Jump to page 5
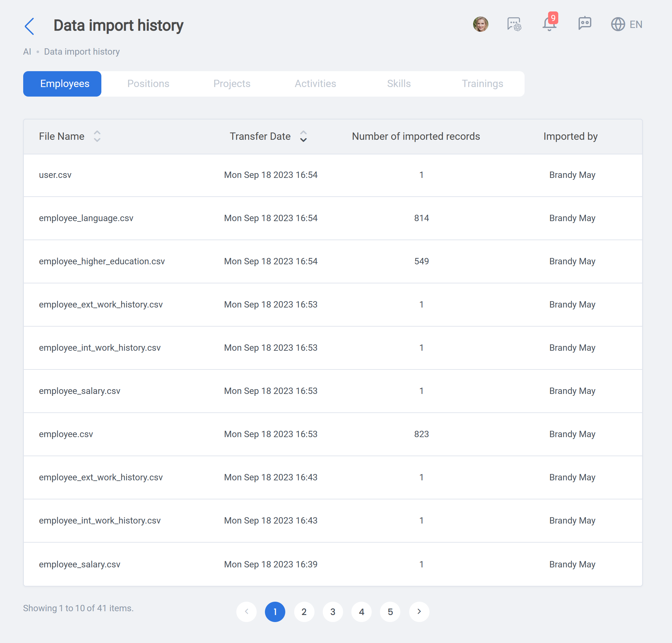Screen dimensions: 672x643 point(390,612)
